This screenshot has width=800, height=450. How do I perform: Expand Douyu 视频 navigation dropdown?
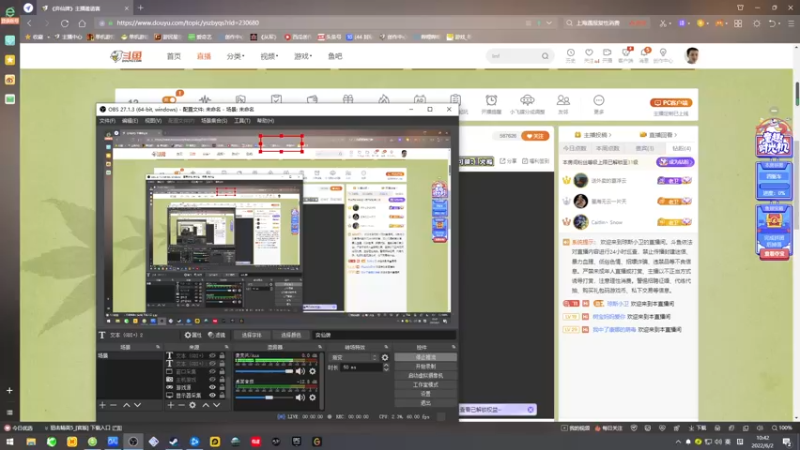pos(269,56)
